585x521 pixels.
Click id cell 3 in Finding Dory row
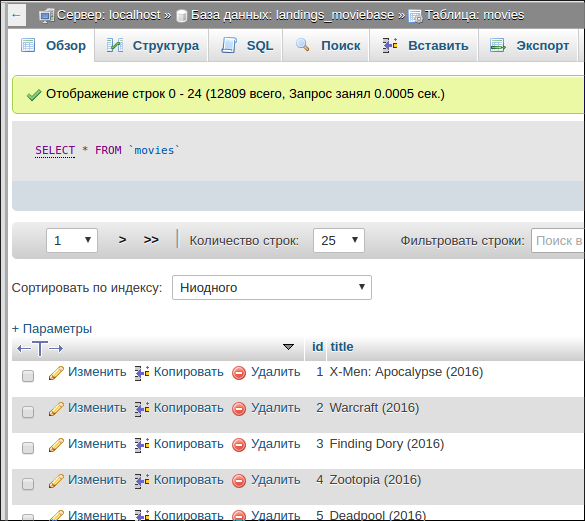pos(320,444)
